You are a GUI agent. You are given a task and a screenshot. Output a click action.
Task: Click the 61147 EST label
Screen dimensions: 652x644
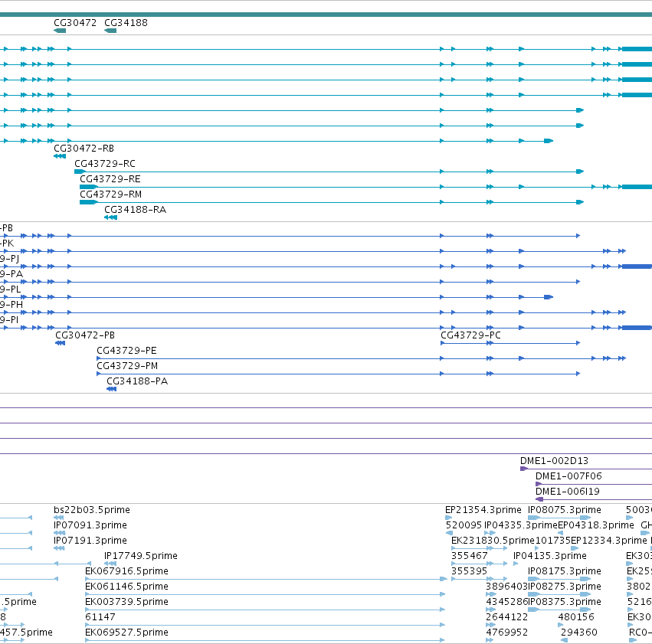100,617
